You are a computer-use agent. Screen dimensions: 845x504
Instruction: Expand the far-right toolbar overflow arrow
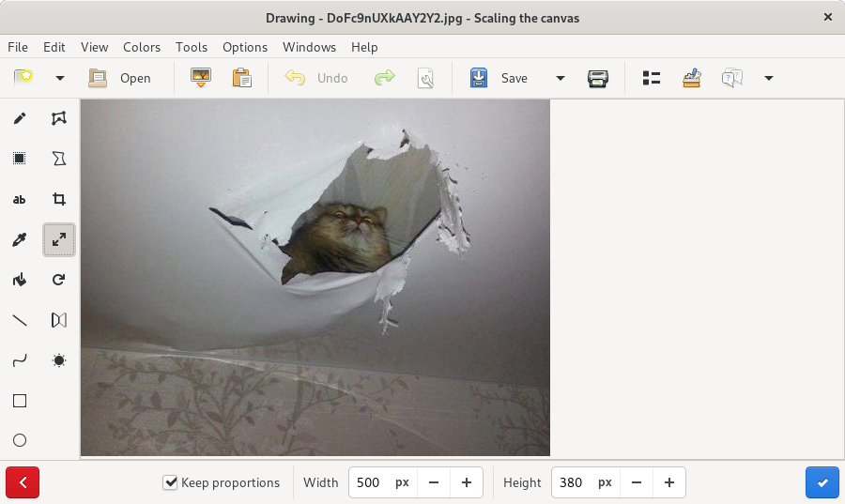click(769, 79)
